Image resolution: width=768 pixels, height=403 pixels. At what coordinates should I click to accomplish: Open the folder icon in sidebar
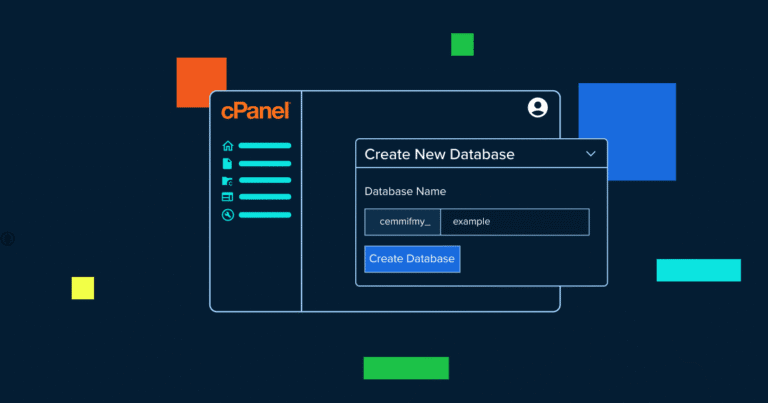[x=227, y=181]
